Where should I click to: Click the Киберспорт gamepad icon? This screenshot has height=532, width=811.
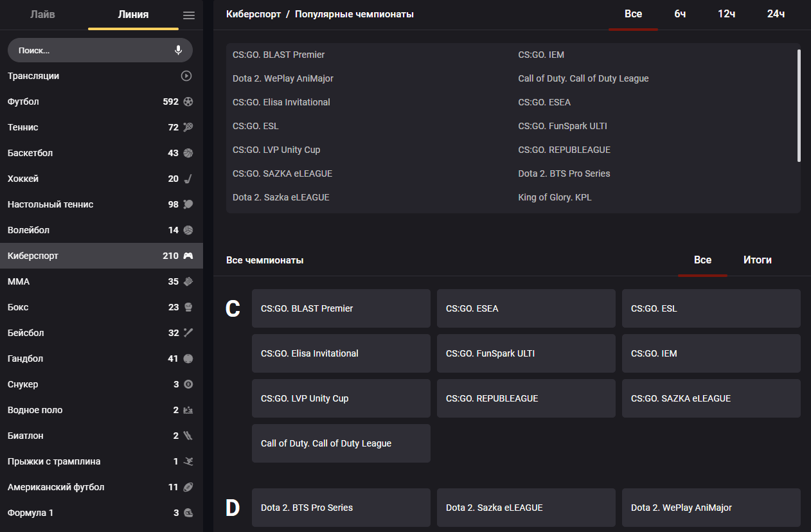pyautogui.click(x=188, y=256)
